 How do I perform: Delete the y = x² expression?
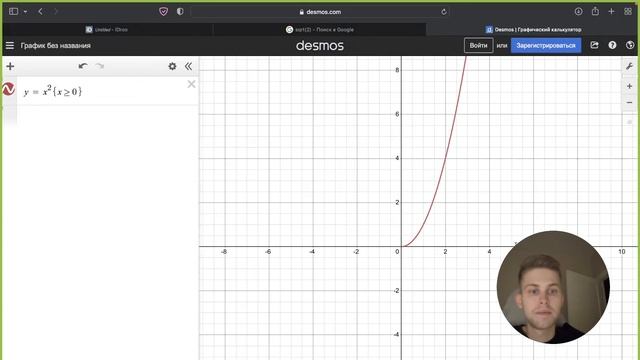point(191,84)
